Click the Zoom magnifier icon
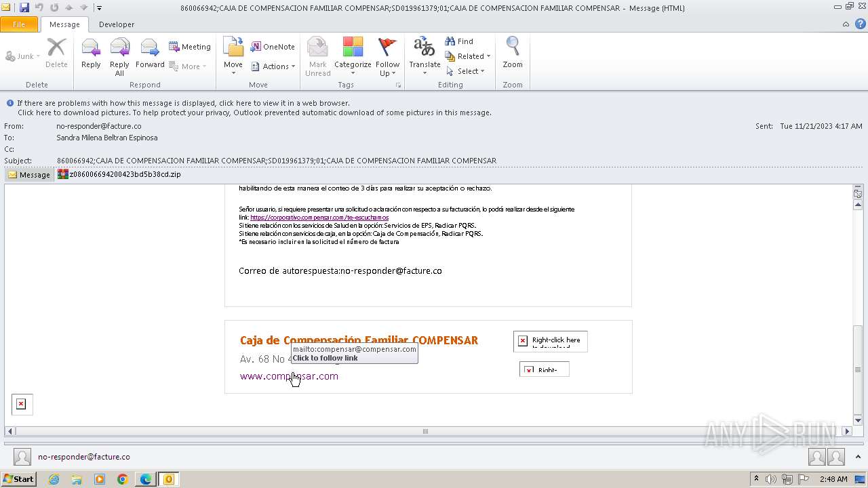The image size is (868, 488). pyautogui.click(x=513, y=54)
